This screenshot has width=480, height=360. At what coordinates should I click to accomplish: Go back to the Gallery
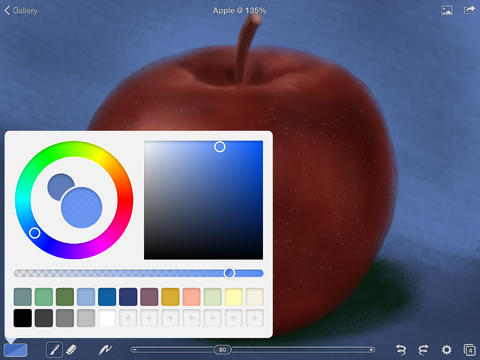pyautogui.click(x=21, y=10)
